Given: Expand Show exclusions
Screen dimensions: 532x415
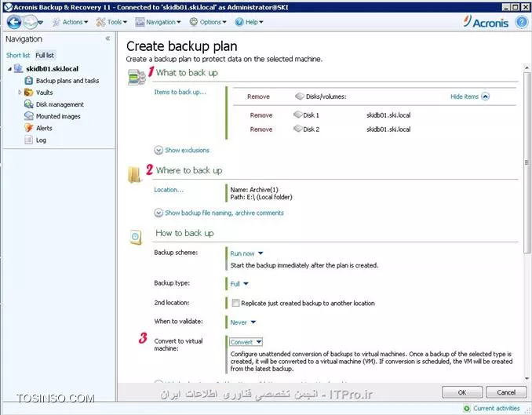Looking at the screenshot, I should point(182,150).
